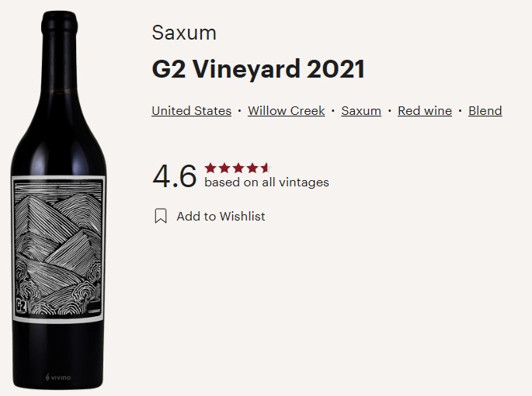The image size is (532, 396).
Task: Select the Add to Wishlist text
Action: click(221, 217)
